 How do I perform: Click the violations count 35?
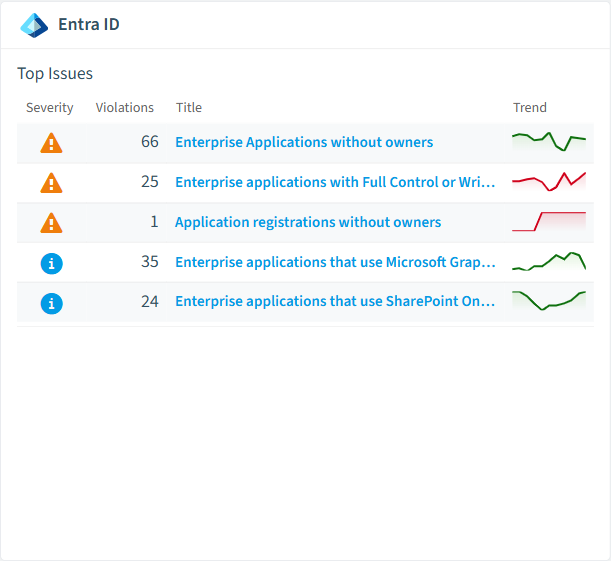click(x=150, y=262)
